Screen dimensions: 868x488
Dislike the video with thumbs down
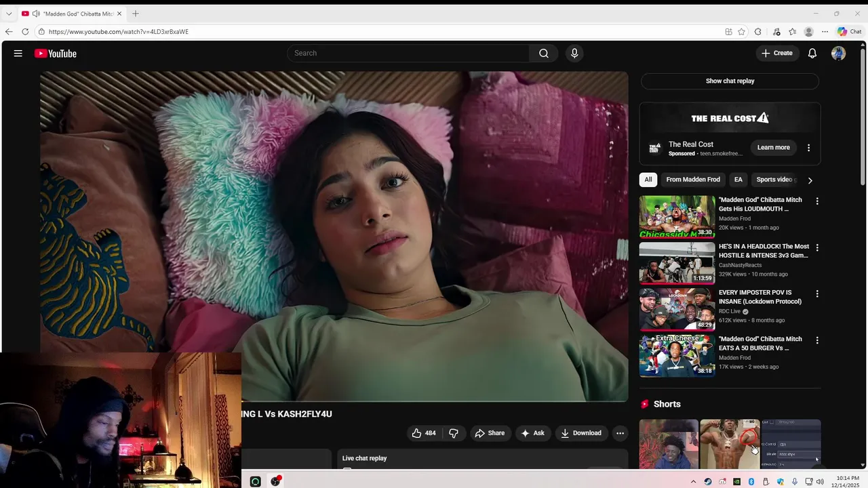454,433
